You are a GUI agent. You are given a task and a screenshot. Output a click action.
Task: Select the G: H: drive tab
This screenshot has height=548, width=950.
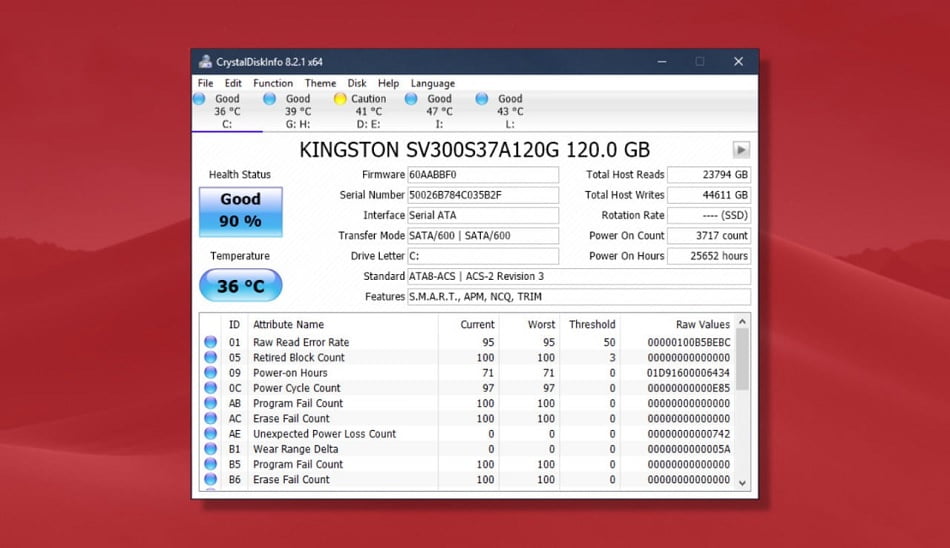coord(297,111)
